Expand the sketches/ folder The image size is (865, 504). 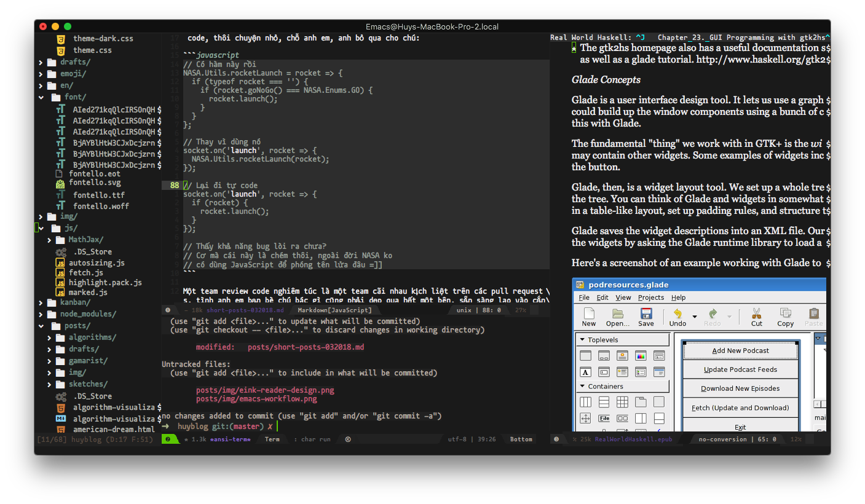(50, 384)
